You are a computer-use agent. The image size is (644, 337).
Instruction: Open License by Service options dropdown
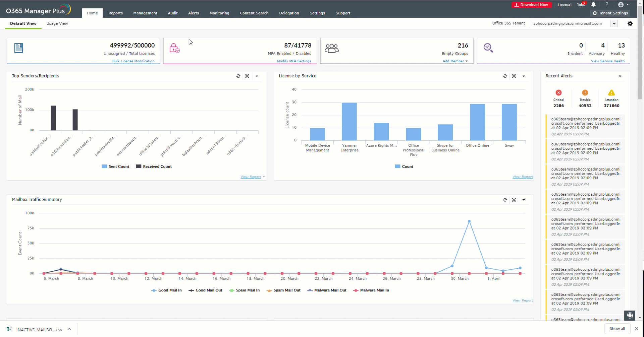pyautogui.click(x=524, y=76)
